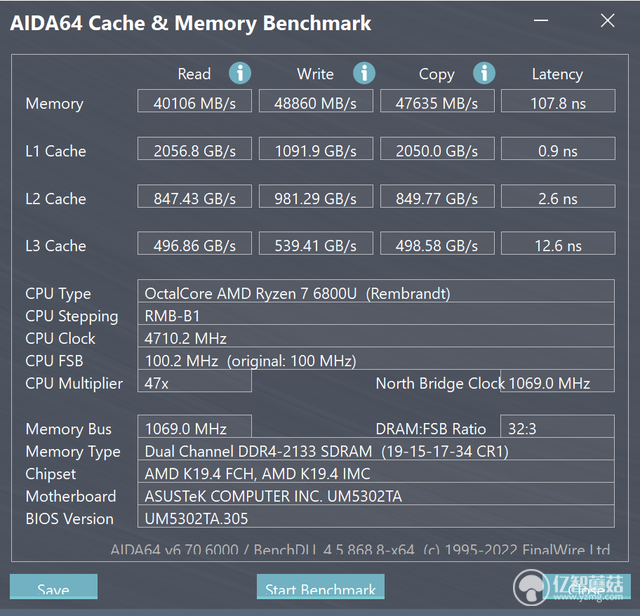
Task: Click the info icon next to Write
Action: coord(364,73)
